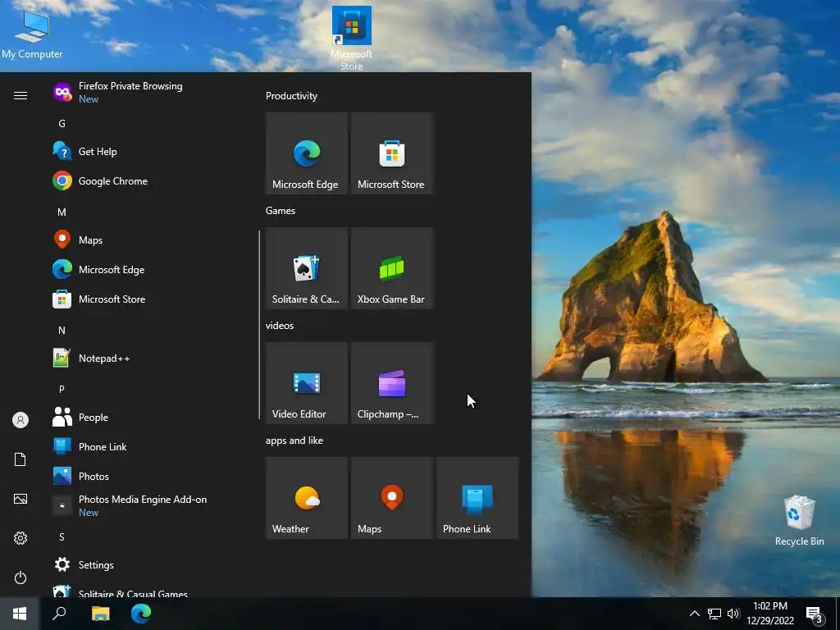Select the Productivity tile group heading

coord(291,96)
